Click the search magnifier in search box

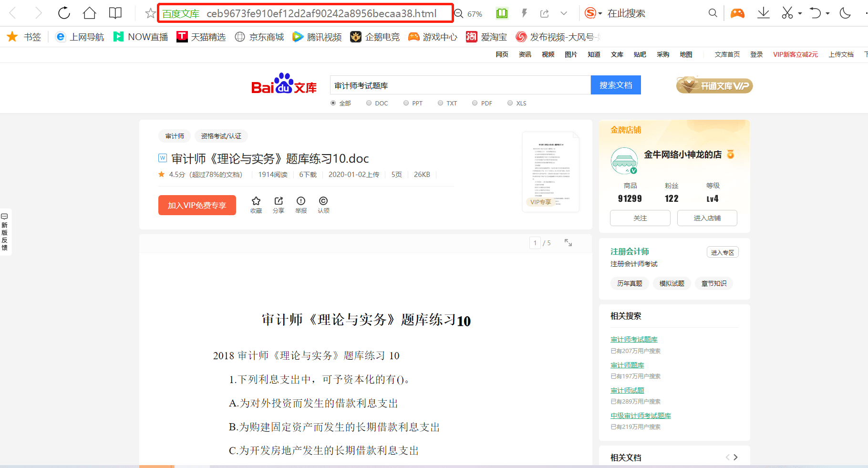pyautogui.click(x=713, y=13)
